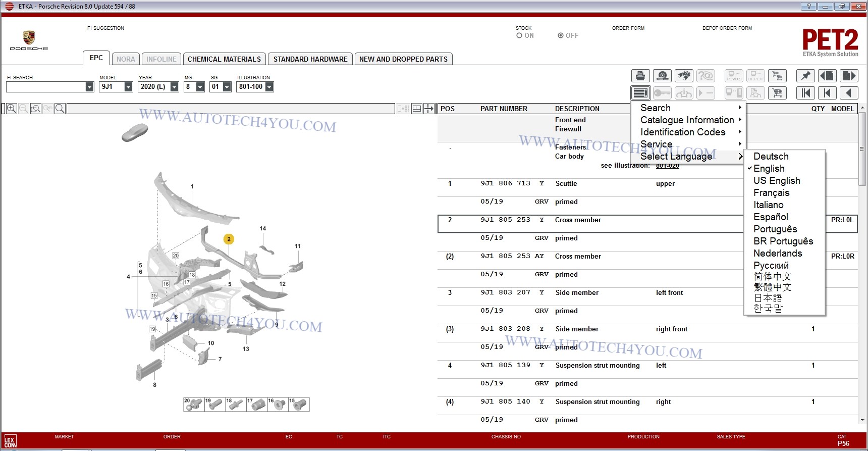
Task: Click the zoom in magnifier icon
Action: [11, 109]
